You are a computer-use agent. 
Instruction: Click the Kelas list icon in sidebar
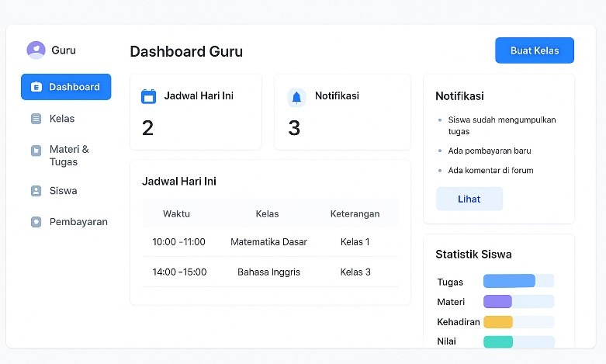click(36, 119)
